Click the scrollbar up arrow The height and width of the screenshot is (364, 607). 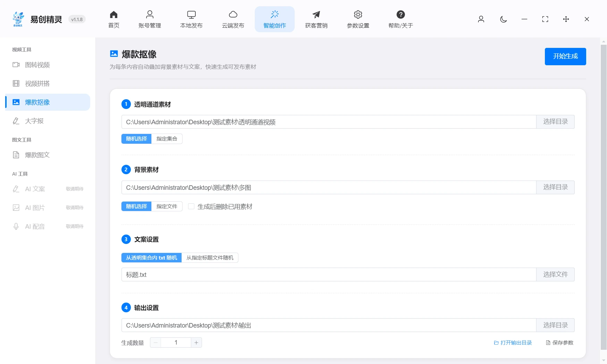[604, 41]
